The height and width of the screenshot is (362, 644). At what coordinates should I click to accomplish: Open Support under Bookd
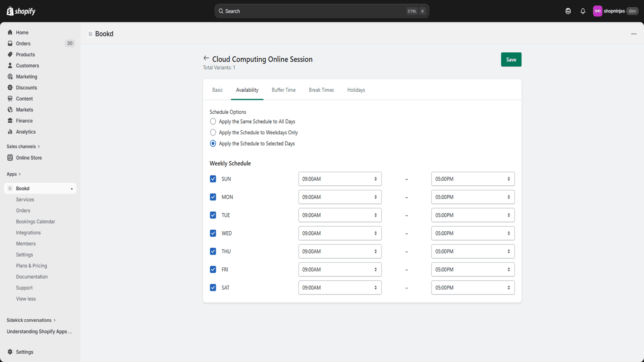24,288
